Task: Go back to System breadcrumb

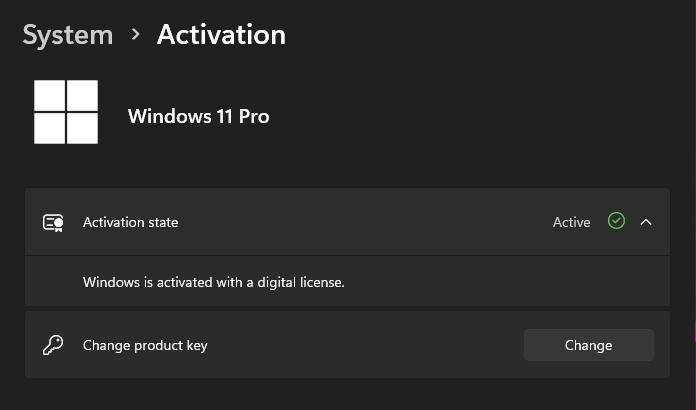Action: [67, 35]
